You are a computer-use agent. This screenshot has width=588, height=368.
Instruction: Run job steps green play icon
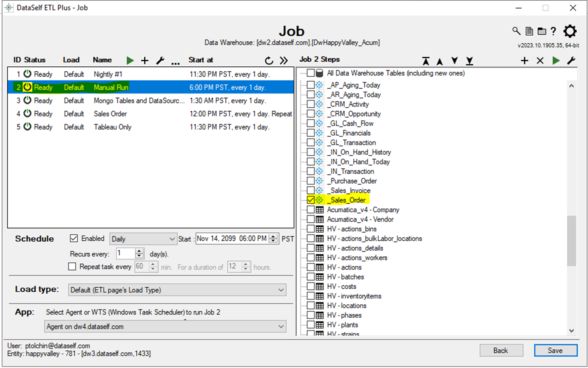[x=556, y=61]
